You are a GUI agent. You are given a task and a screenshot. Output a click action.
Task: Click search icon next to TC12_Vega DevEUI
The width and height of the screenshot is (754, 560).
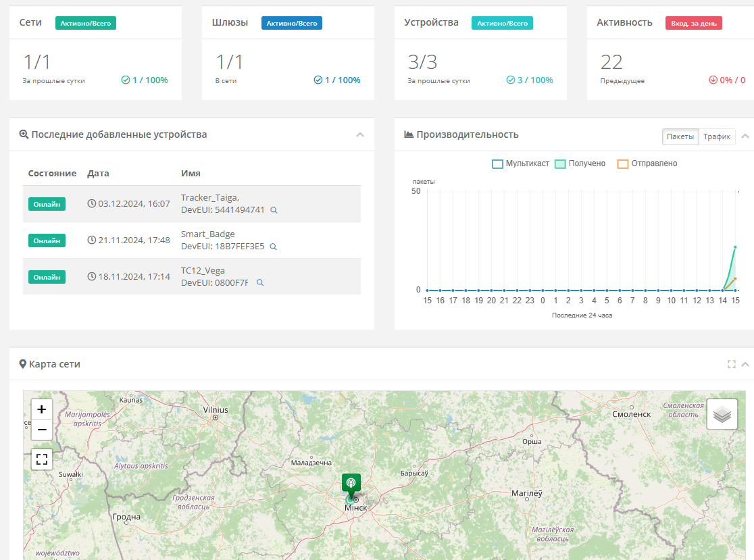click(259, 283)
